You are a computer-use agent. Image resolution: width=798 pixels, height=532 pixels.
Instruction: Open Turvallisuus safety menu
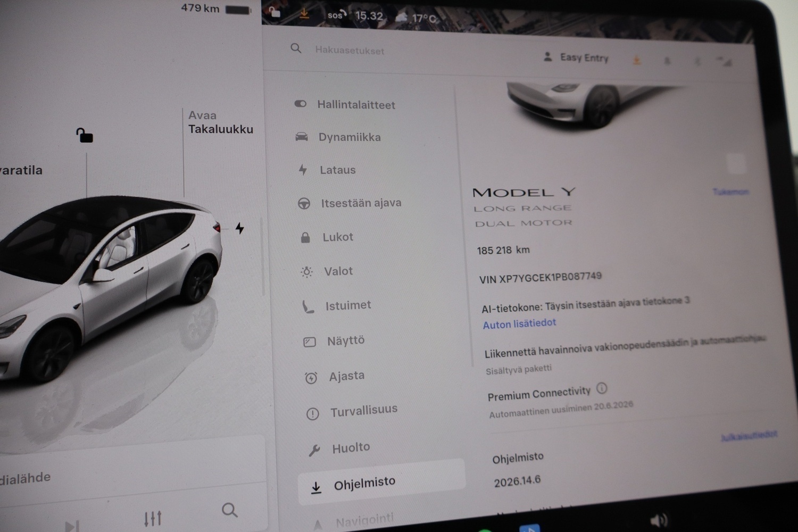364,411
